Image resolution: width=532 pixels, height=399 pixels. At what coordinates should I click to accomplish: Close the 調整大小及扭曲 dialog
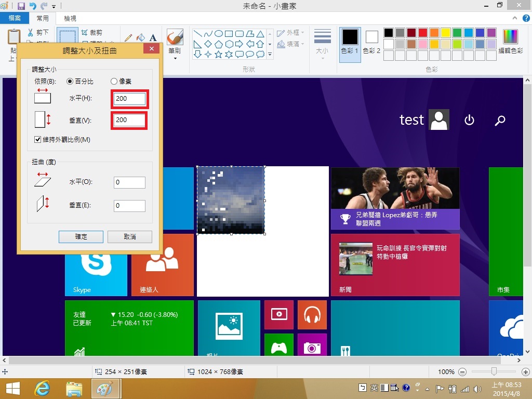click(151, 49)
